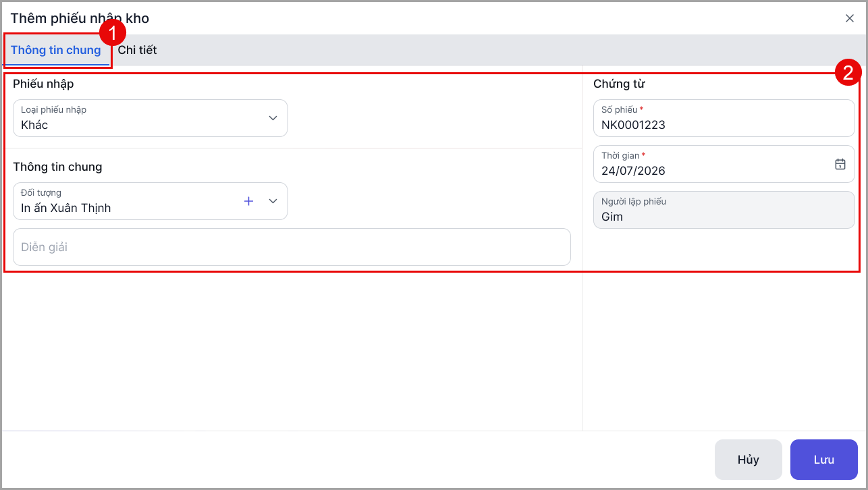Click the Số phiếu field NK0001223
This screenshot has width=868, height=490.
point(724,118)
